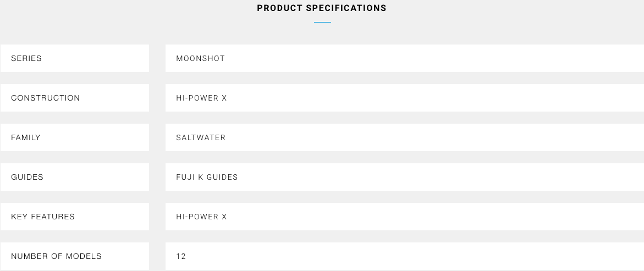Click the HI-POWER X key features value
Screen dimensions: 644x271
click(x=201, y=217)
